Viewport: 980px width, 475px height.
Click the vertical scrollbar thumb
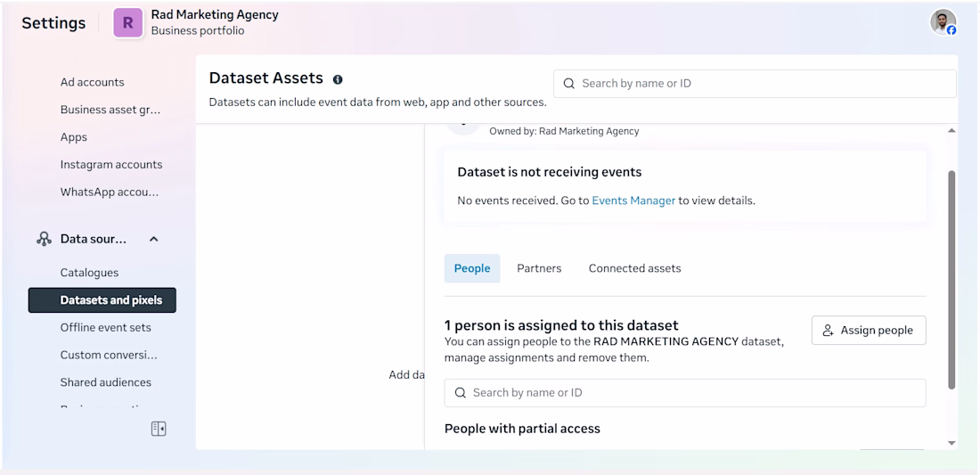tap(951, 279)
